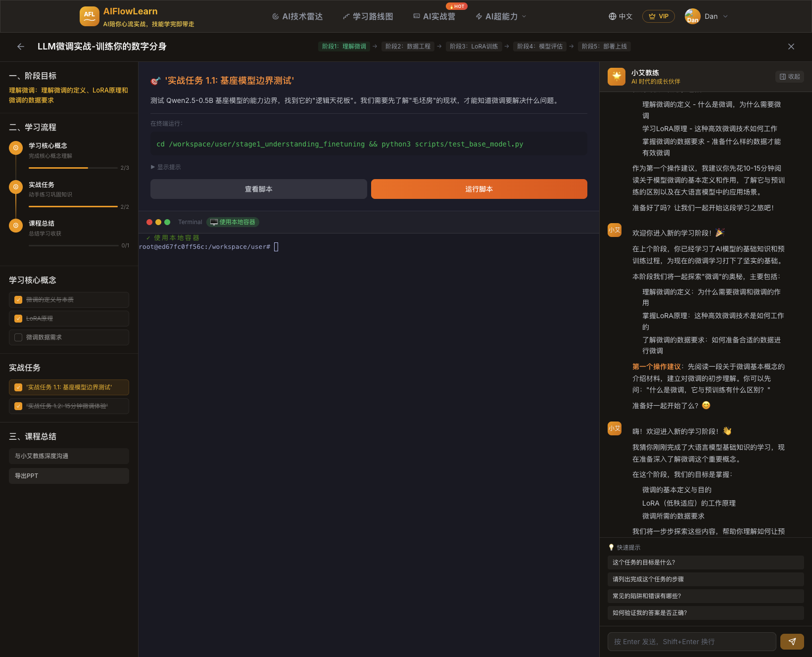Click the Dan user avatar
Screen dimensions: 812x657
click(x=692, y=16)
